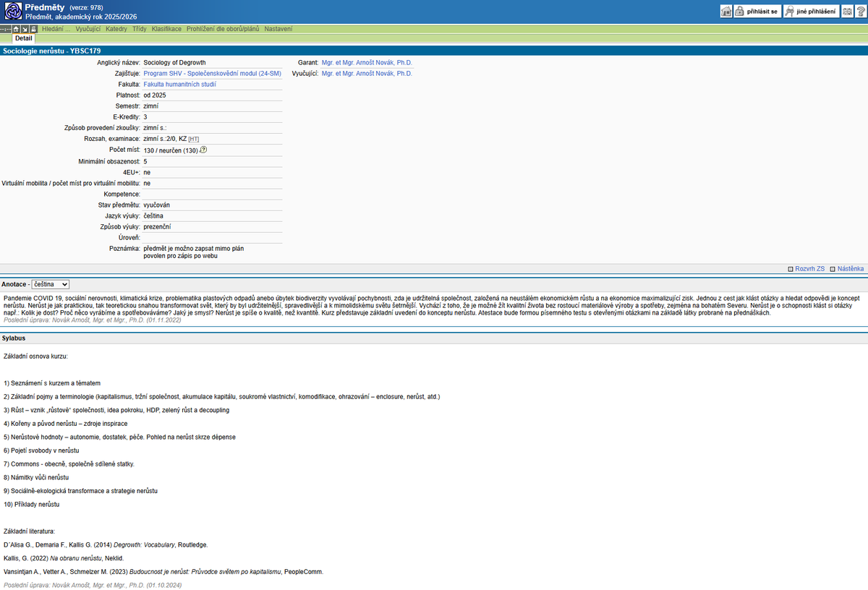Click the 'od 2025' validity value
This screenshot has height=590, width=868.
155,95
